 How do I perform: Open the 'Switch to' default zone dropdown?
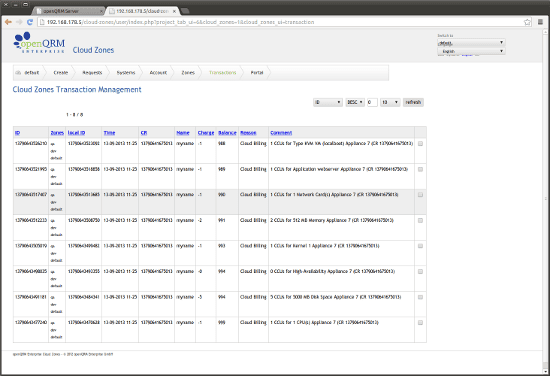click(471, 43)
